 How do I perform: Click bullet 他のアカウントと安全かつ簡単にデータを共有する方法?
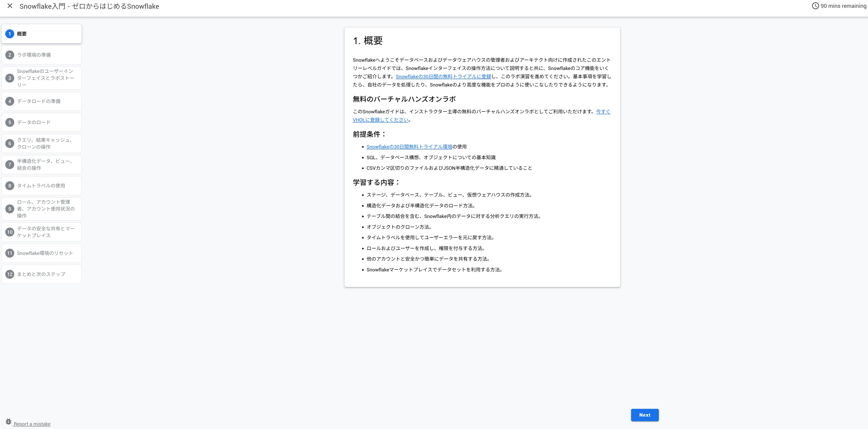[428, 259]
